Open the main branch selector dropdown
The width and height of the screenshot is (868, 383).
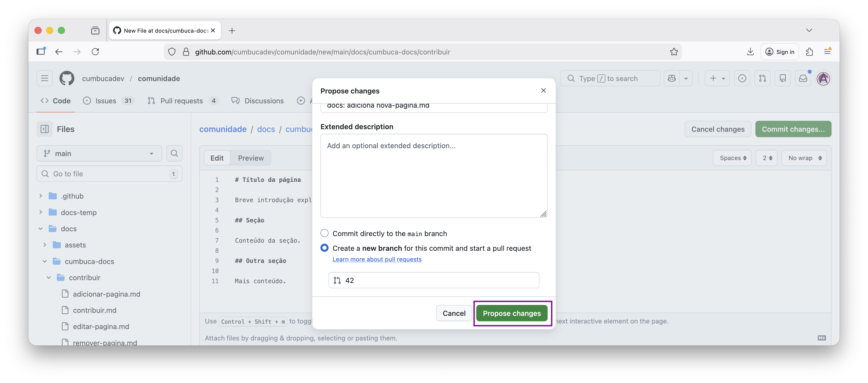click(x=99, y=154)
